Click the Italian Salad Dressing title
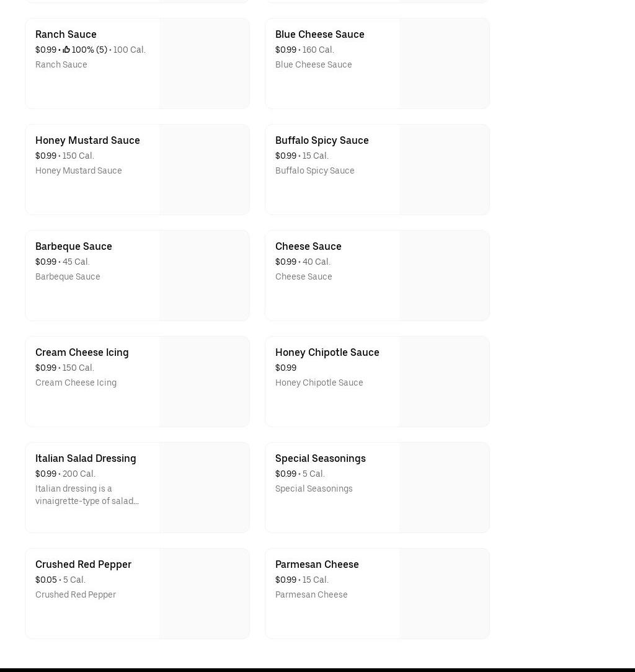 (86, 458)
